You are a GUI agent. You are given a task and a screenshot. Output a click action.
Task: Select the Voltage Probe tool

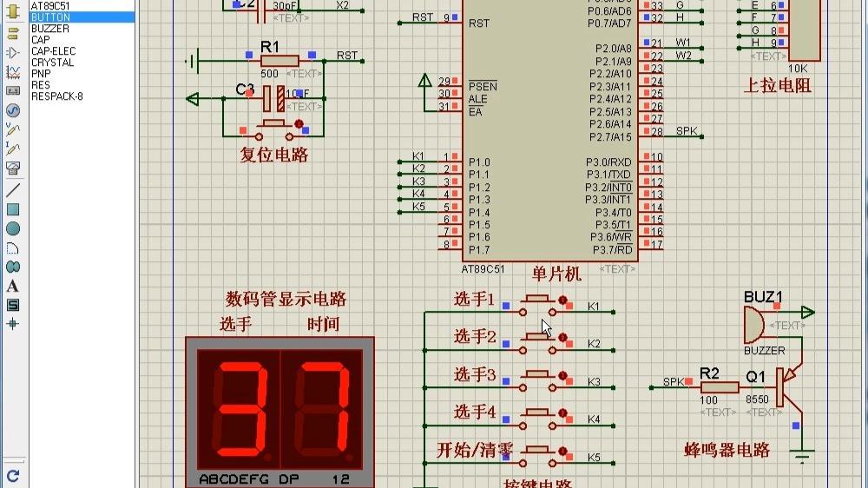pyautogui.click(x=13, y=129)
